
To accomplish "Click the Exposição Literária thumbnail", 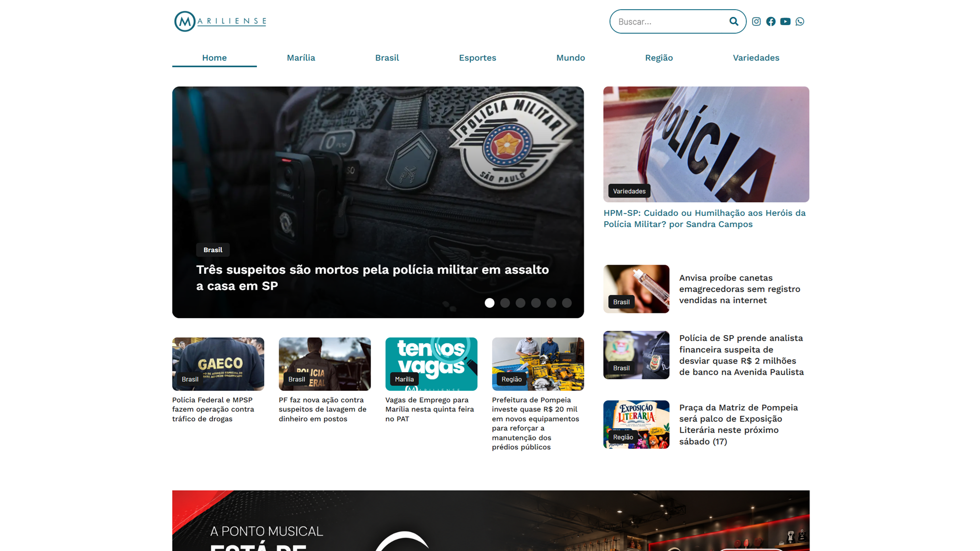I will click(x=636, y=424).
